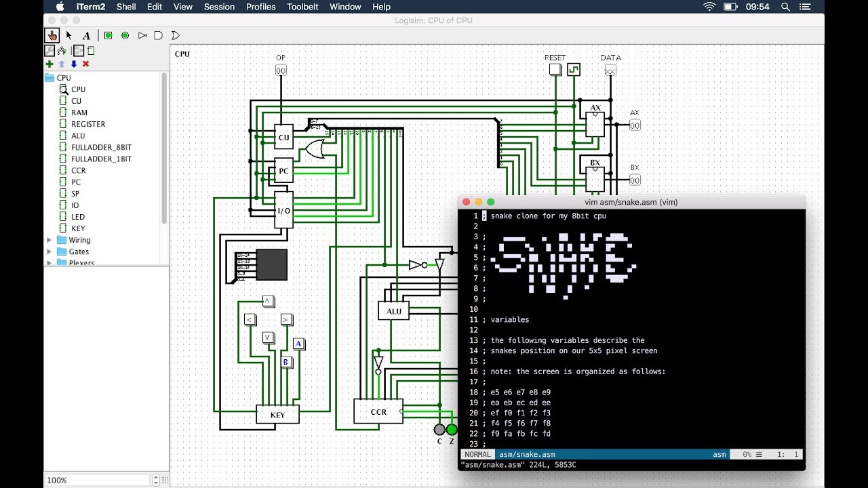
Task: Open the Wi-Fi status menu
Action: pyautogui.click(x=709, y=7)
